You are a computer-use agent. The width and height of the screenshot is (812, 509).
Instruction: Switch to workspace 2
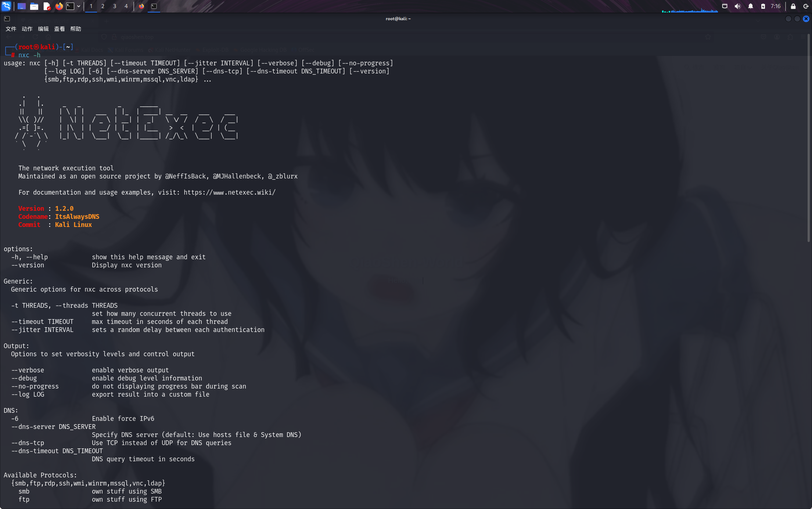tap(103, 6)
